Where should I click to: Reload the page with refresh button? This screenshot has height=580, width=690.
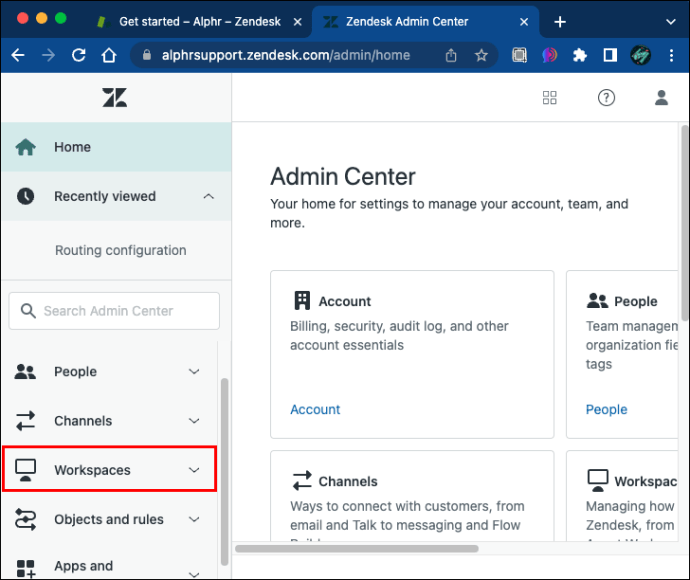pyautogui.click(x=78, y=55)
